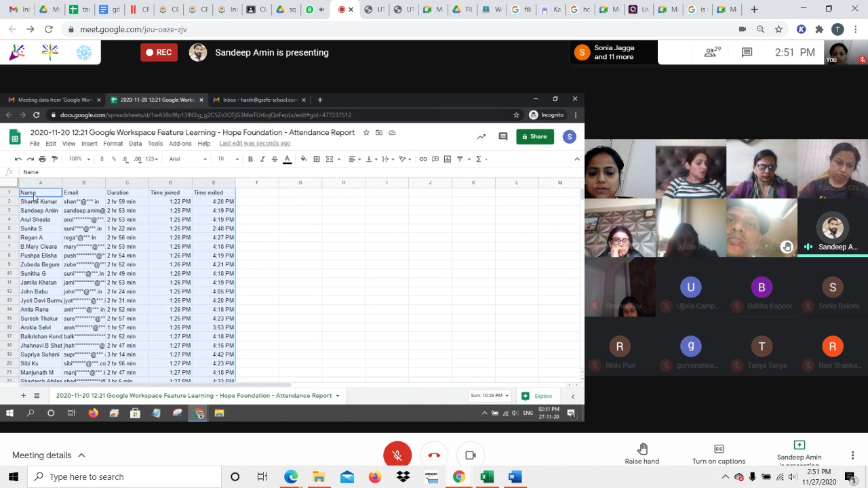Image resolution: width=868 pixels, height=488 pixels.
Task: Click the activity trend icon beside comments
Action: click(481, 137)
